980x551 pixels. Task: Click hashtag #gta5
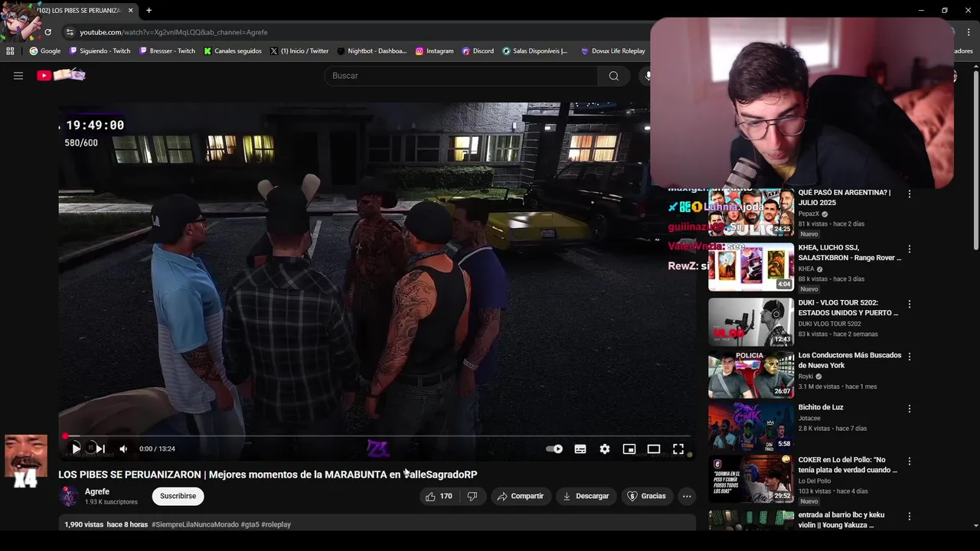(250, 524)
